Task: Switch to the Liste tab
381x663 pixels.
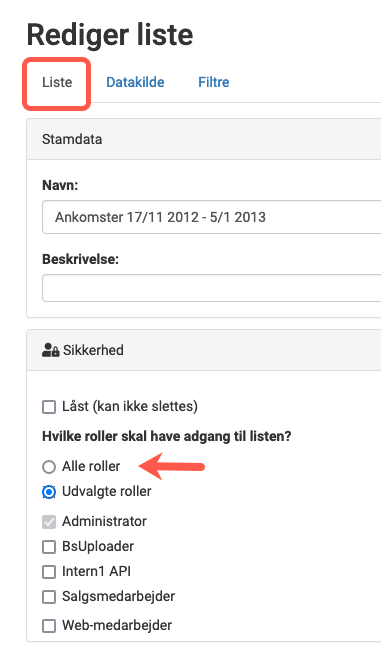Action: (57, 82)
